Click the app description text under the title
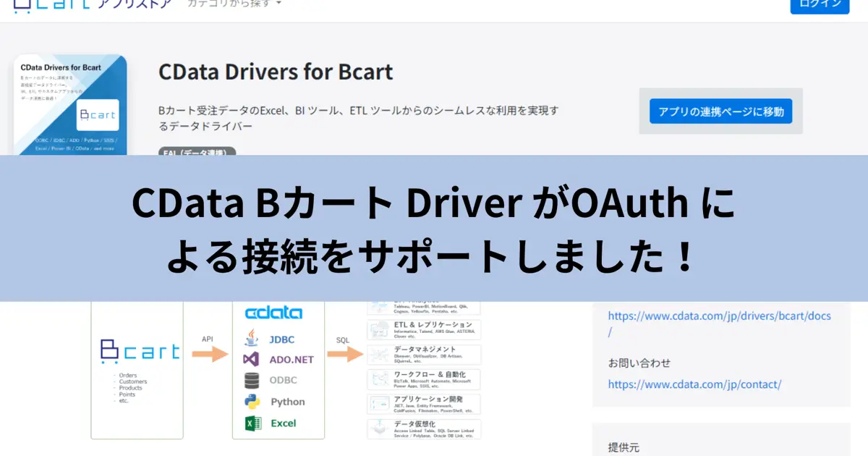This screenshot has height=456, width=868. [x=359, y=119]
